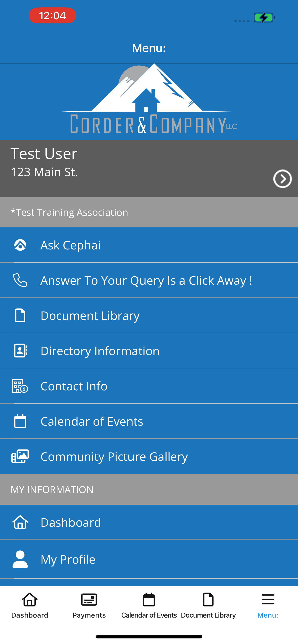298x644 pixels.
Task: Tap the Ask Cephai logo icon
Action: (20, 245)
